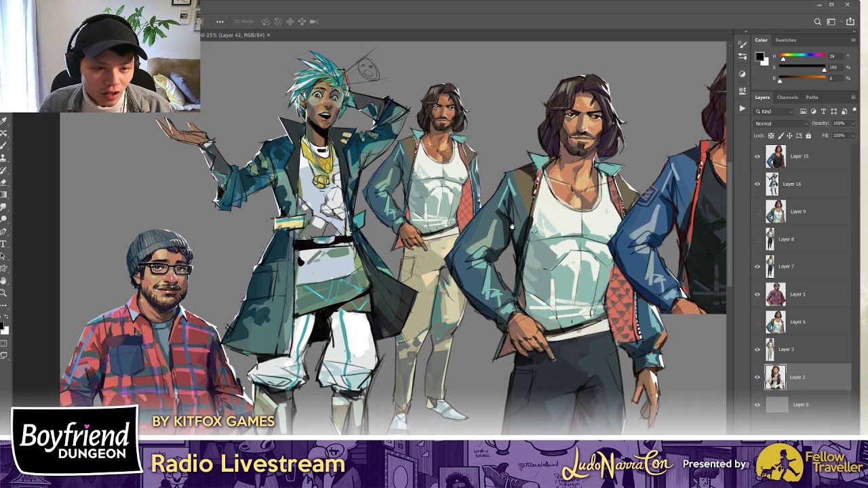Click foreground color swatch in Color panel
The height and width of the screenshot is (488, 868).
click(x=760, y=56)
